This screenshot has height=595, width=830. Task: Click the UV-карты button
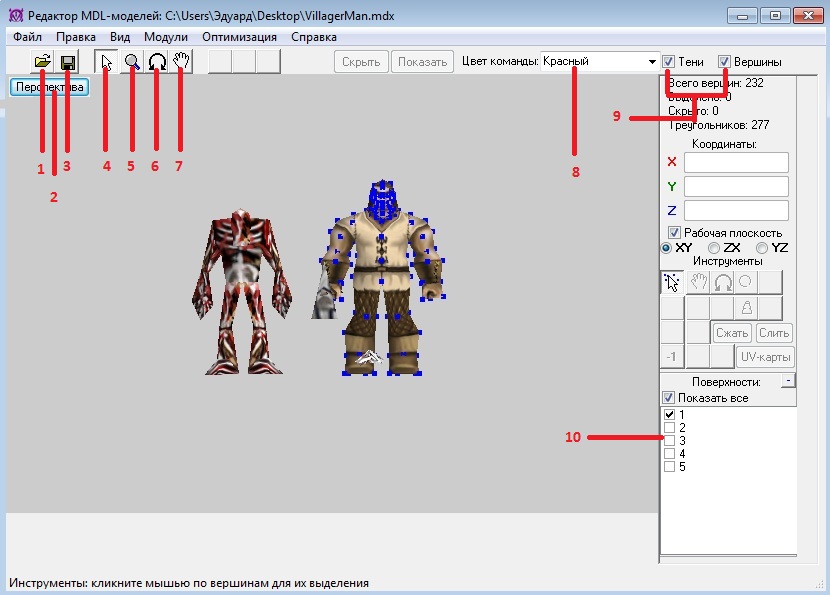click(766, 357)
